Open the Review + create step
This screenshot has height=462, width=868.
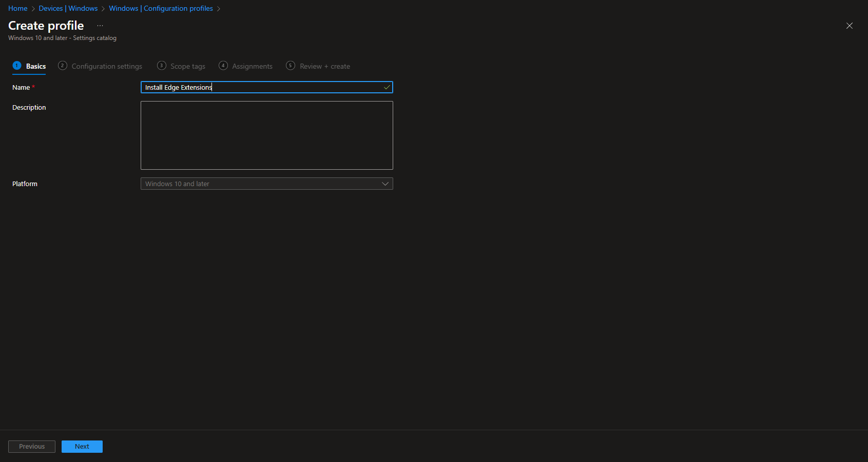coord(325,66)
